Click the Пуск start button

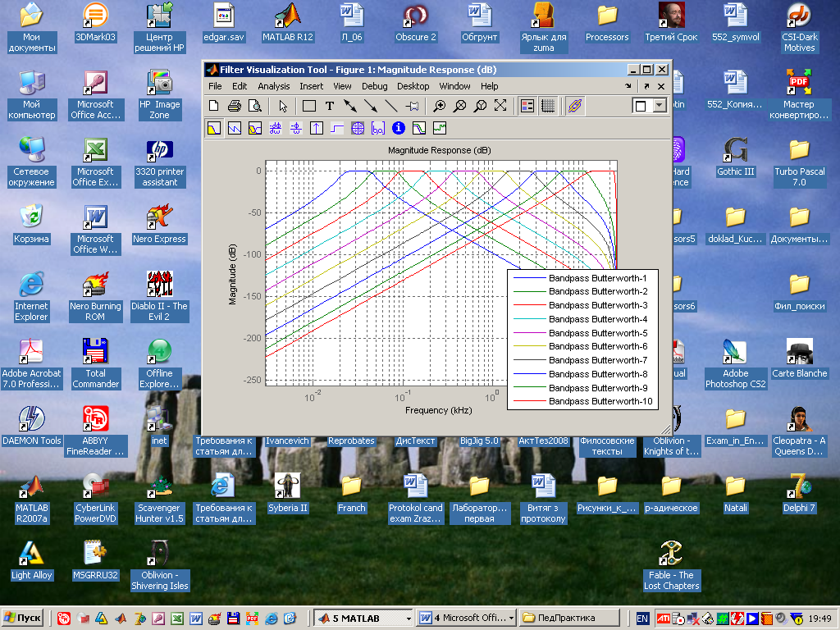[x=23, y=619]
